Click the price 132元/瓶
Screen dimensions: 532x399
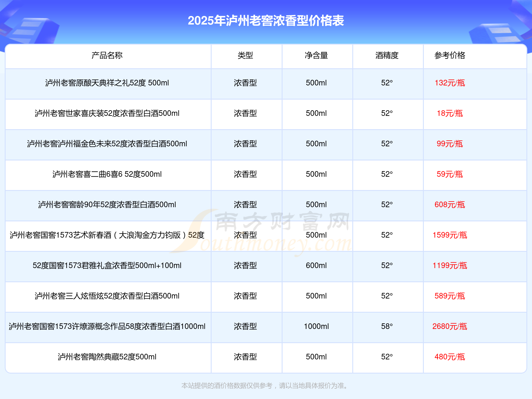(x=450, y=83)
